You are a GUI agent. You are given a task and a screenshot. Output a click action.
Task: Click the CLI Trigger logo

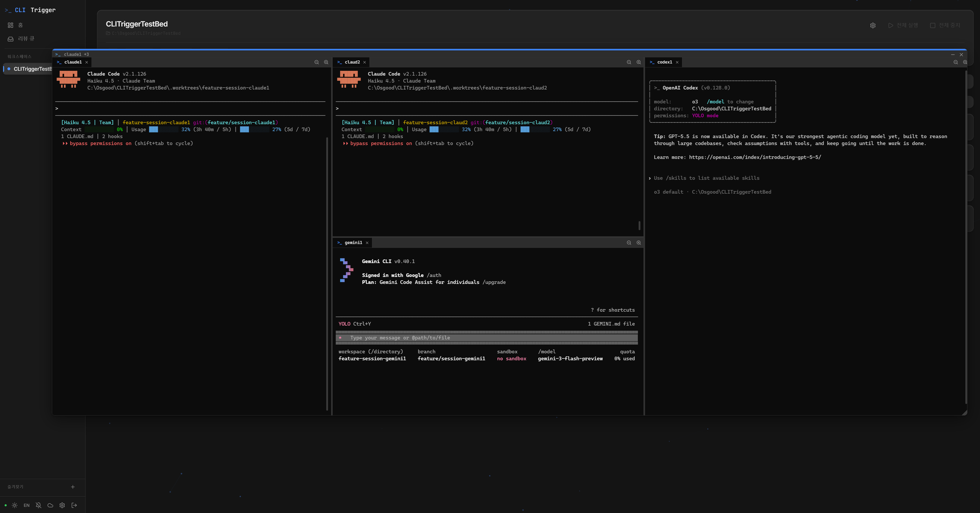[x=30, y=10]
